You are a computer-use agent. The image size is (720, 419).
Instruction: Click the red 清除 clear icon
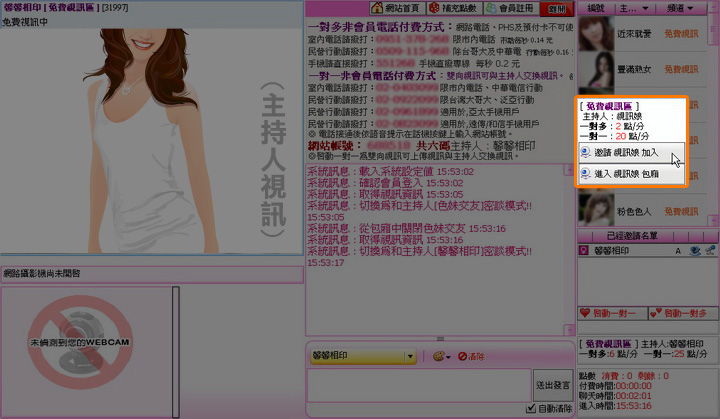(x=471, y=356)
